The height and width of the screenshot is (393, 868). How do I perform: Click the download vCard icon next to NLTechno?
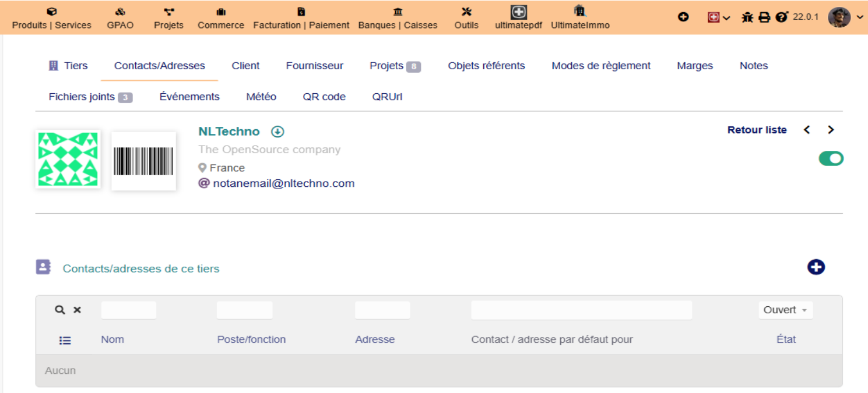(x=277, y=132)
